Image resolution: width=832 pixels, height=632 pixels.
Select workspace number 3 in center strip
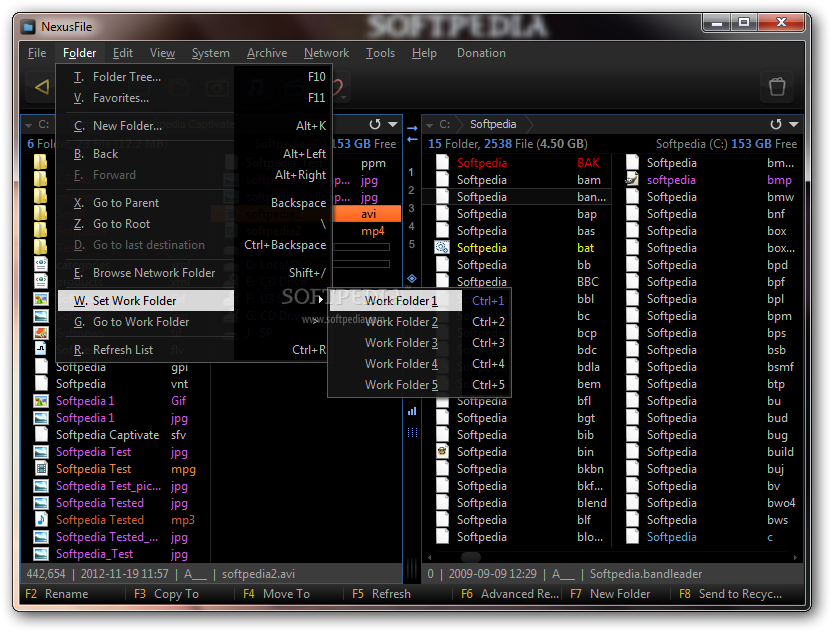click(x=411, y=209)
